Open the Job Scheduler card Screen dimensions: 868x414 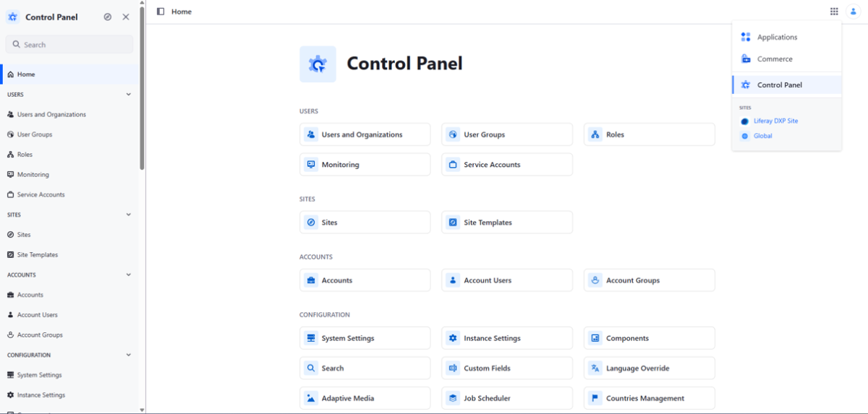point(507,398)
